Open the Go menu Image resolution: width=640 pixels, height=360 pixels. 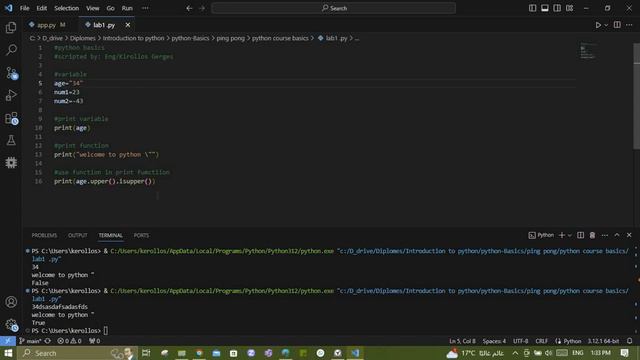click(111, 8)
